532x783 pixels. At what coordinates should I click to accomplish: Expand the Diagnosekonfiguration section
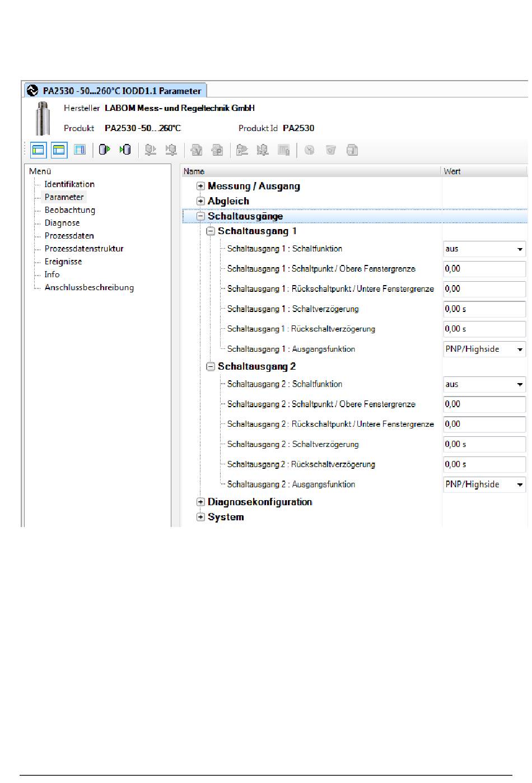[200, 502]
